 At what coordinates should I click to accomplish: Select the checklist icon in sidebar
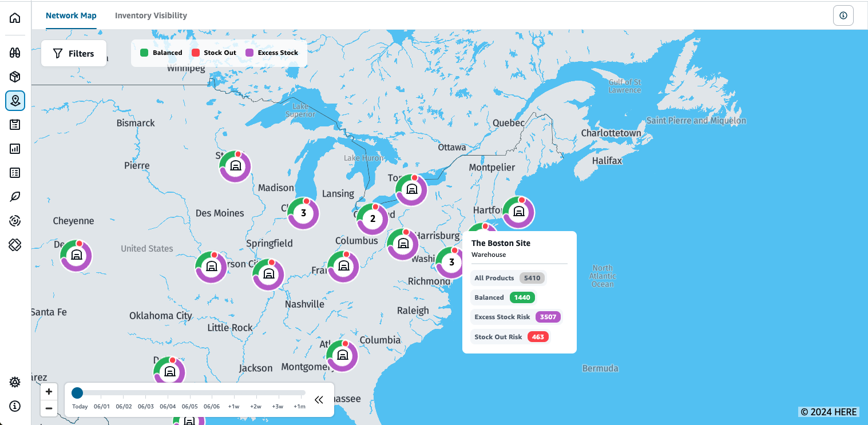point(15,173)
